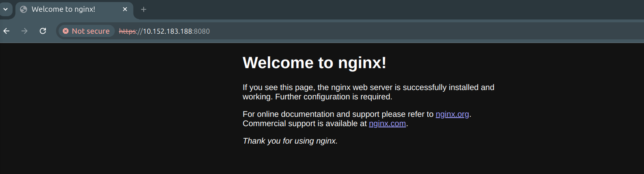Click the "Welcome to nginx!" page heading
This screenshot has width=644, height=174.
coord(314,63)
